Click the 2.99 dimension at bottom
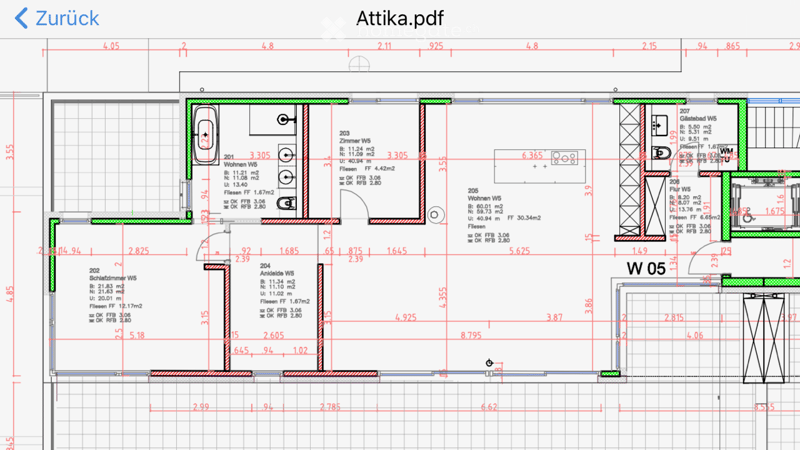Screen dimensions: 800x450 pos(201,407)
